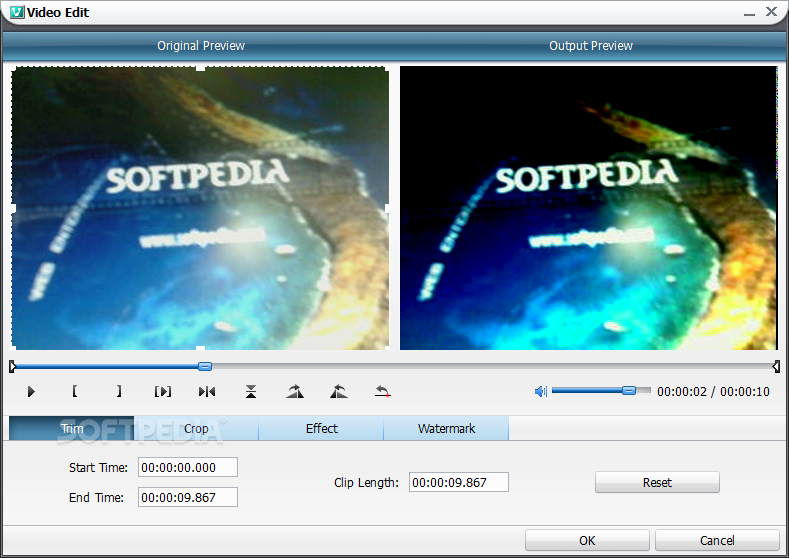The height and width of the screenshot is (558, 789).
Task: Click the left-middle crop handle
Action: click(x=13, y=208)
